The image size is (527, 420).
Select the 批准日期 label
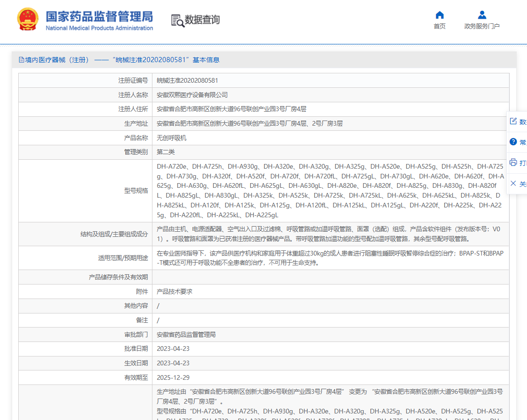pos(136,349)
